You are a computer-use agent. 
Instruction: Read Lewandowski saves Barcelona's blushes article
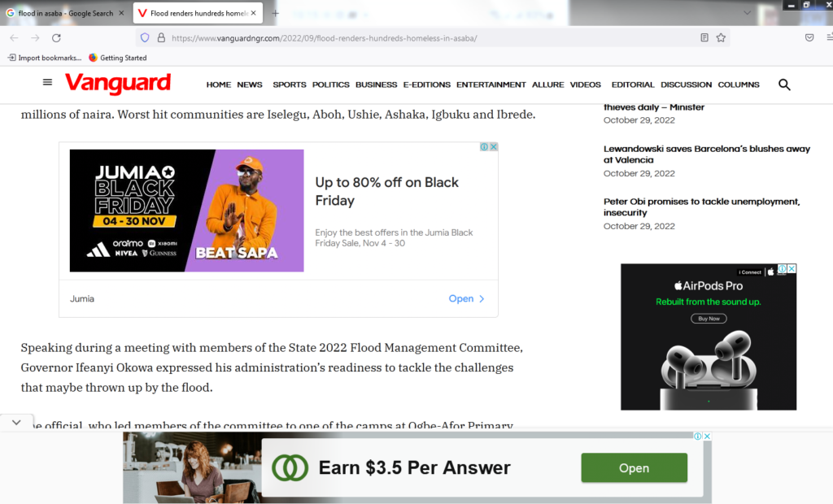tap(707, 154)
